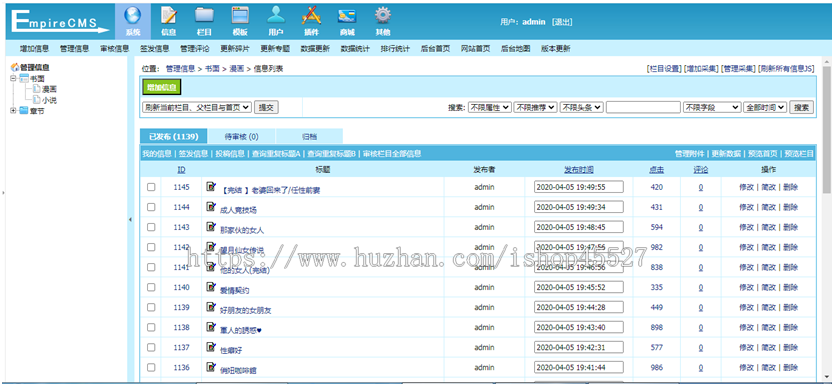The height and width of the screenshot is (386, 834).
Task: Open the 管理附件 link
Action: coord(690,154)
